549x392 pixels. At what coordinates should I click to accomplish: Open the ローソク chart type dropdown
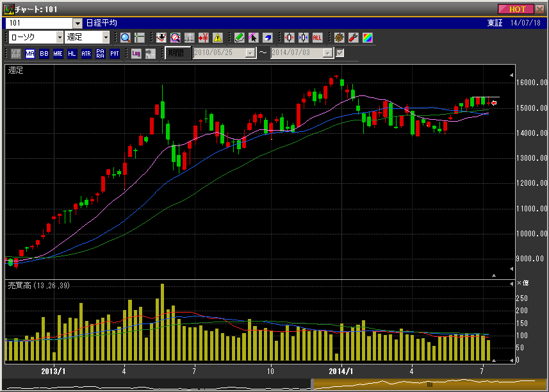click(x=60, y=37)
